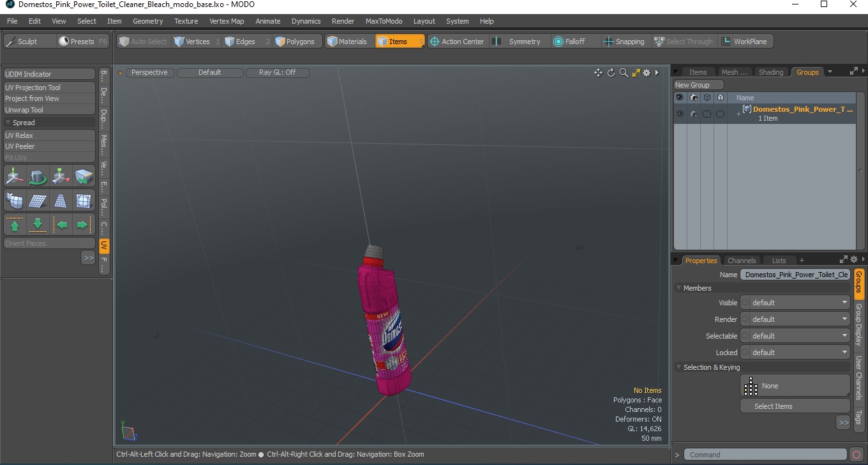This screenshot has height=465, width=868.
Task: Click the viewport pan move icon
Action: (x=598, y=73)
